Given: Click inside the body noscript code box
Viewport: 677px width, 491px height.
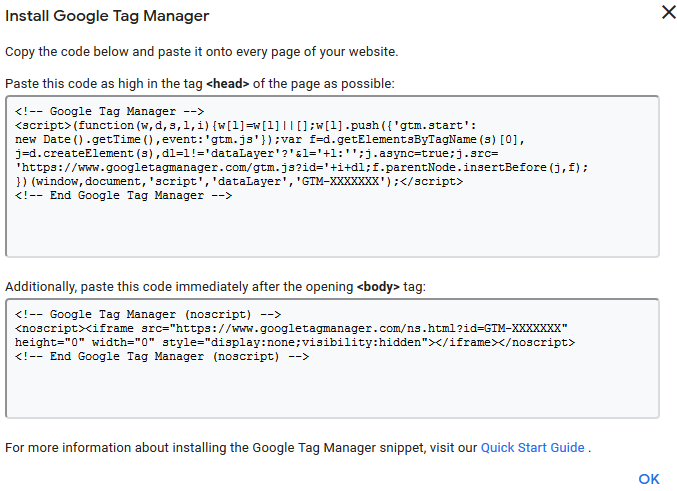Looking at the screenshot, I should click(x=332, y=358).
